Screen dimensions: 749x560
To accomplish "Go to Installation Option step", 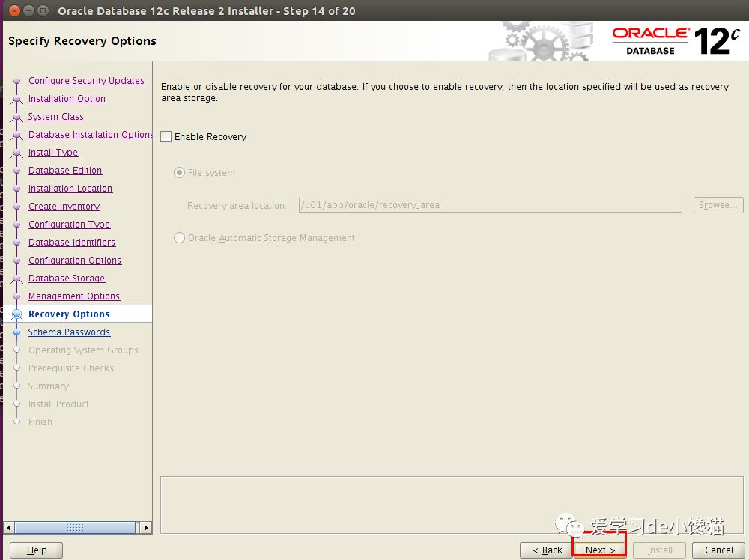I will [67, 98].
